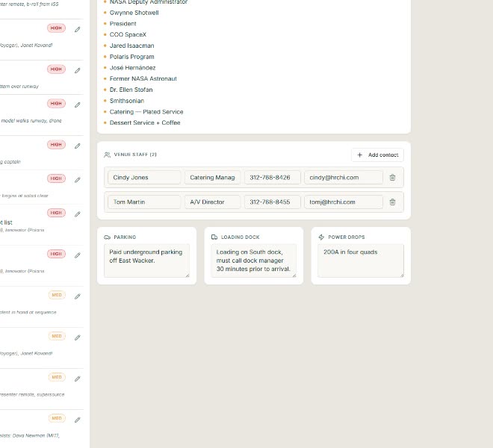This screenshot has height=448, width=493.
Task: Click 'Catering — Plated Service' list item
Action: click(x=146, y=111)
